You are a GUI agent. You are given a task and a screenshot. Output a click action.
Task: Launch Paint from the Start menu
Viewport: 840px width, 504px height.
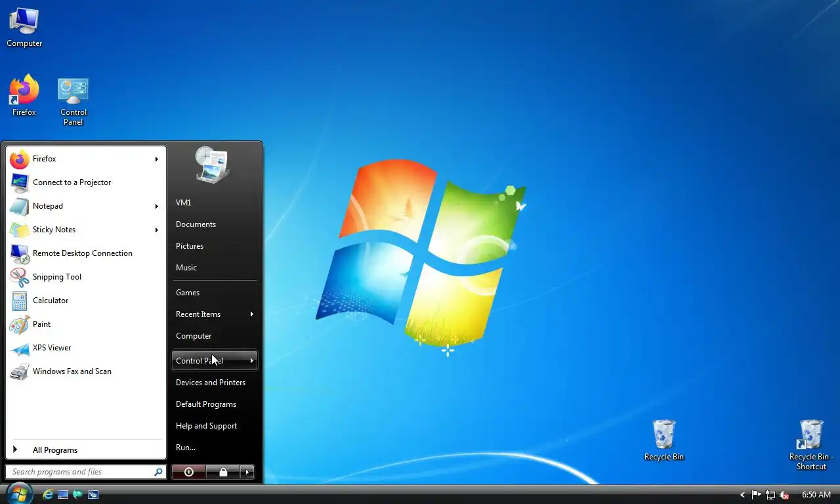(85, 324)
